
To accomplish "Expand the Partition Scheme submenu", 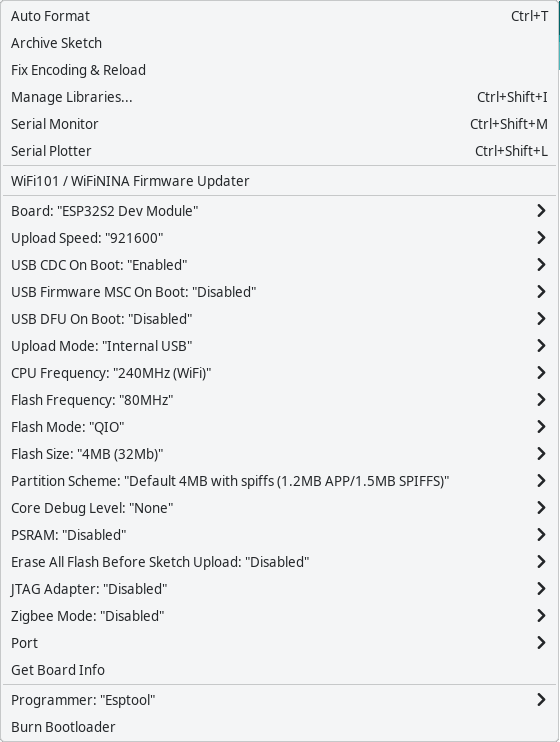I will (280, 480).
